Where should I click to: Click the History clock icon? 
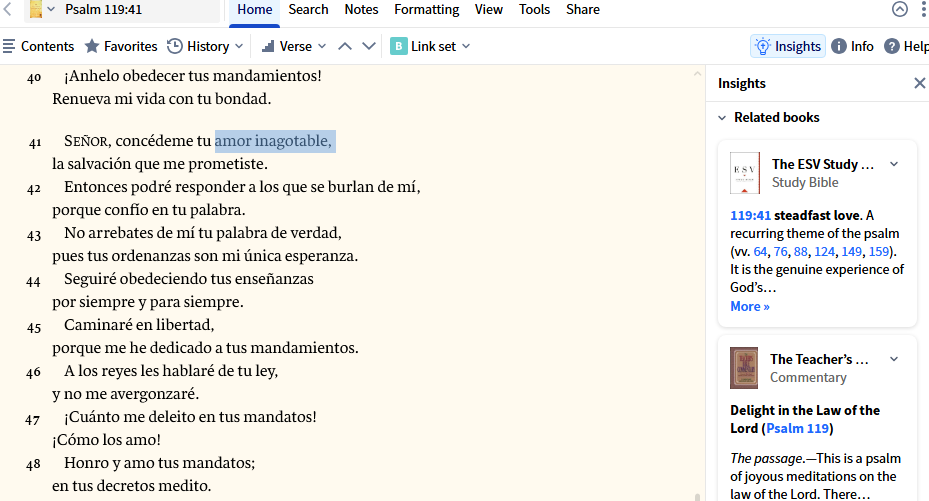tap(175, 46)
